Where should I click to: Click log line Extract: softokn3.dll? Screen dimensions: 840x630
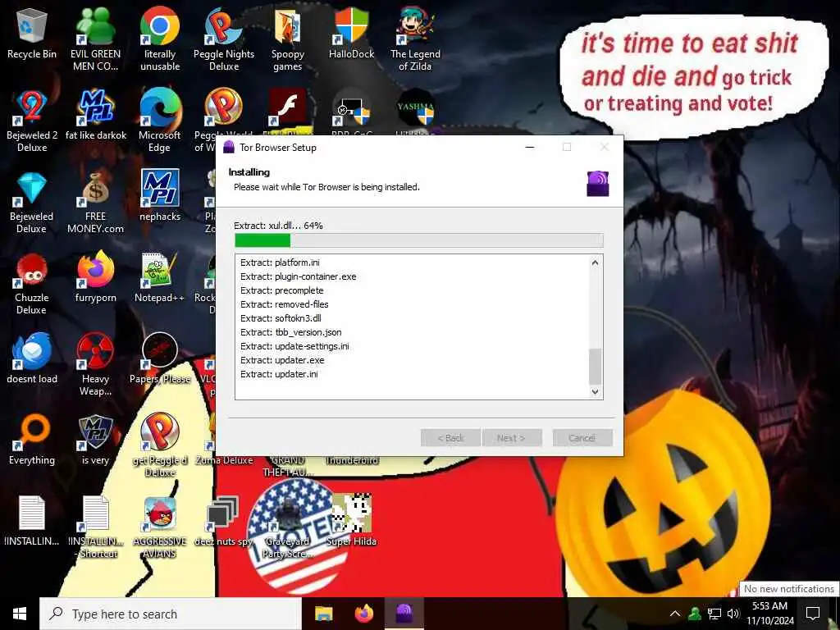click(x=281, y=318)
